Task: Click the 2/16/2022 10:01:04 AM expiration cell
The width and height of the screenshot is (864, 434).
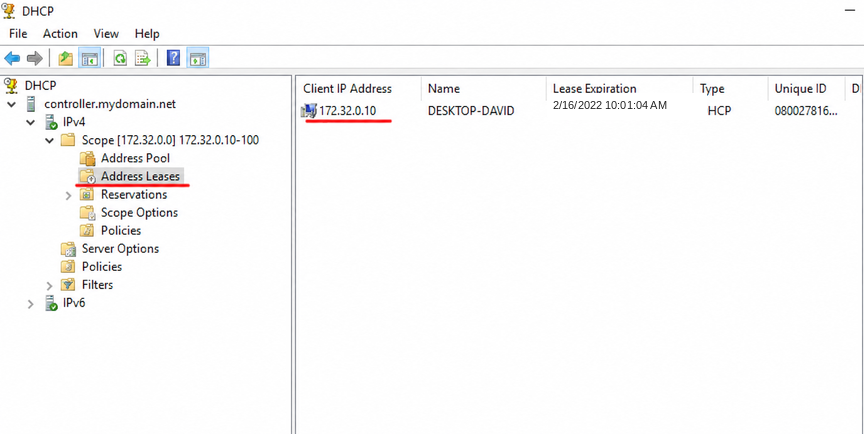Action: (610, 105)
